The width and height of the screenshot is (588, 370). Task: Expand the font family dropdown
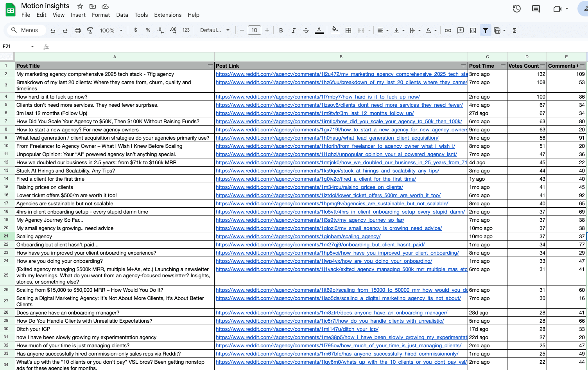pos(215,31)
